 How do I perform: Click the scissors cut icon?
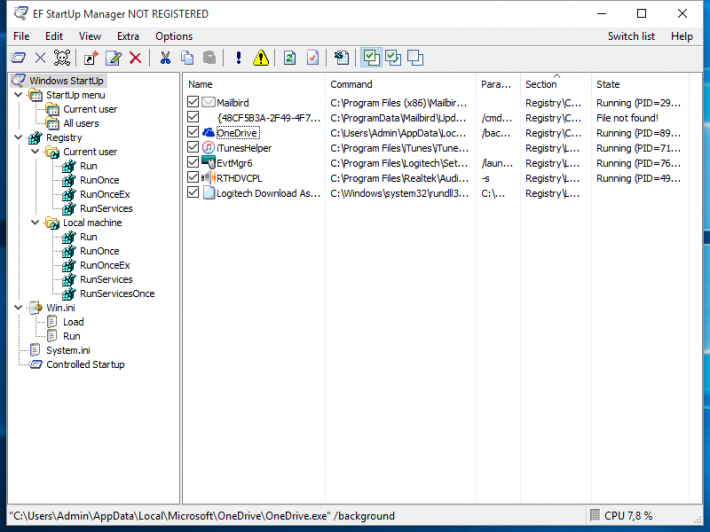point(165,58)
